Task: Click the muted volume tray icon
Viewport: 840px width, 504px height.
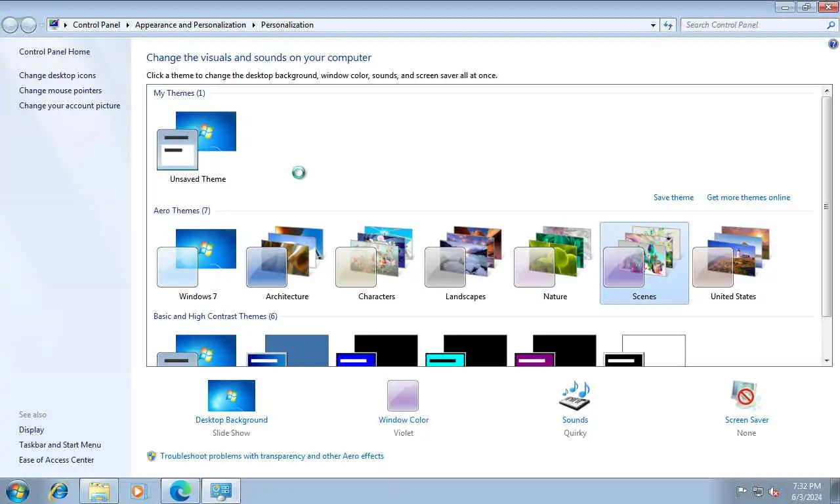Action: point(774,492)
